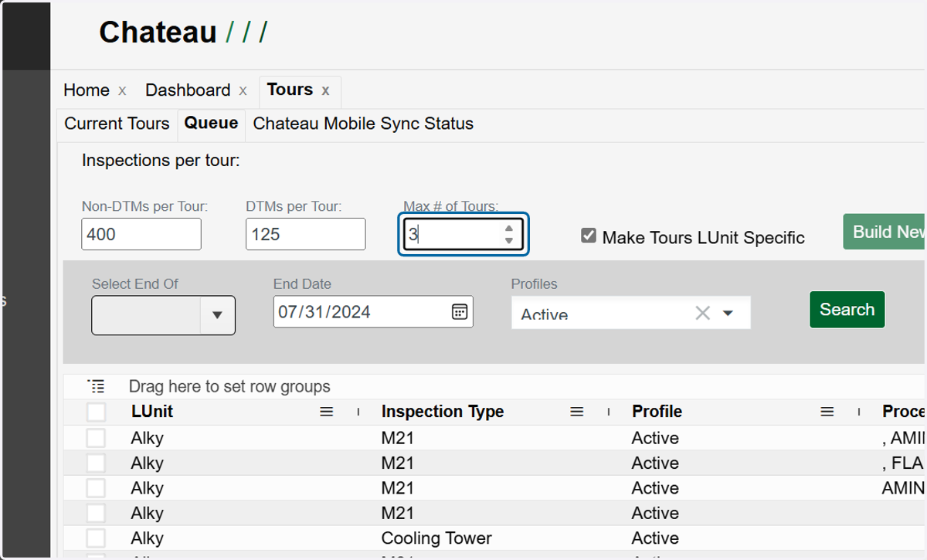Click the row groups icon beside Drag here
Screen dimensions: 927x560
(96, 385)
